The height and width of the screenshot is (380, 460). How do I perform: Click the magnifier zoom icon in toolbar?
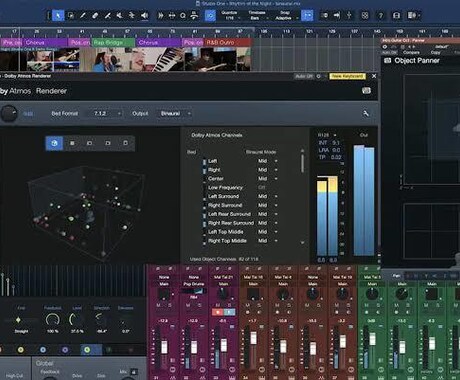click(183, 15)
